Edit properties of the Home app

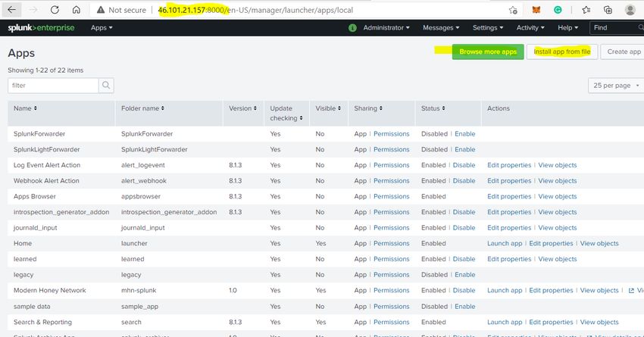[551, 243]
